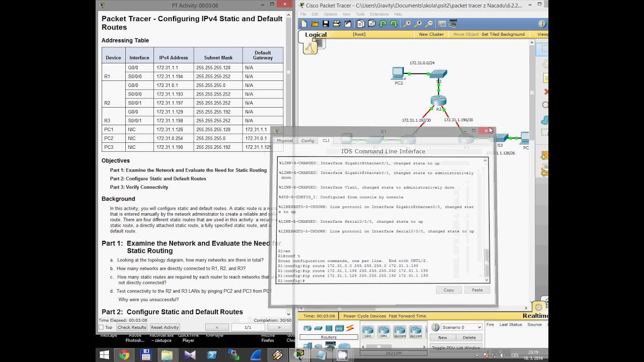Select the Hubs device category icon

point(329,328)
